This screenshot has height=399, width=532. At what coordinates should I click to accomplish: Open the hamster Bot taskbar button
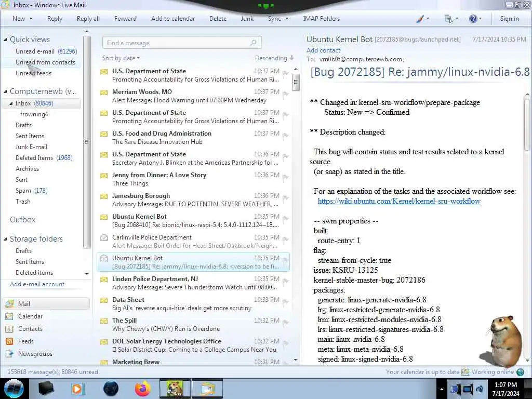(175, 389)
